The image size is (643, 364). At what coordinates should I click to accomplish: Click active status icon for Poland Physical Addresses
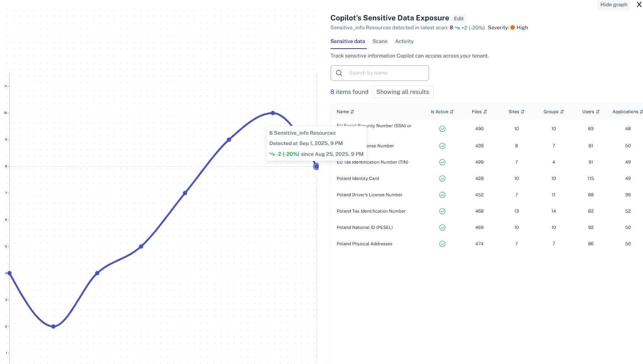pos(442,244)
